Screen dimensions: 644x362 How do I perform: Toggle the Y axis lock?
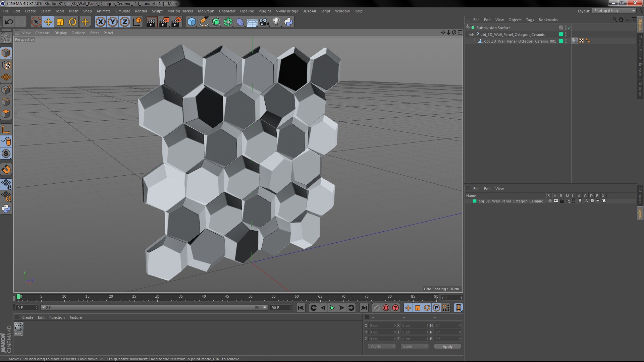coord(113,22)
